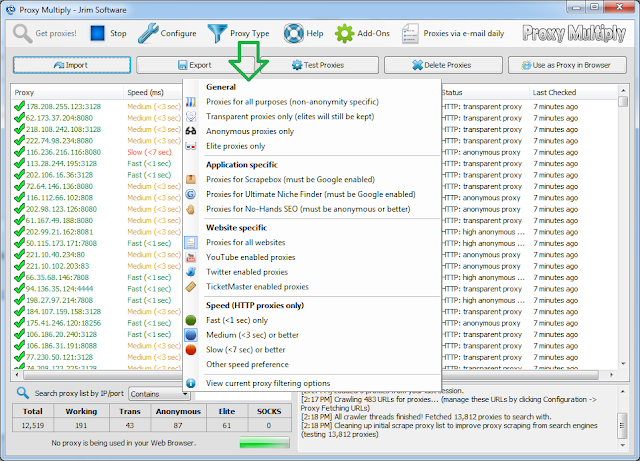Select proxy row 175.41.246.120:18256
Viewport: 640px width, 461px height.
pos(63,323)
